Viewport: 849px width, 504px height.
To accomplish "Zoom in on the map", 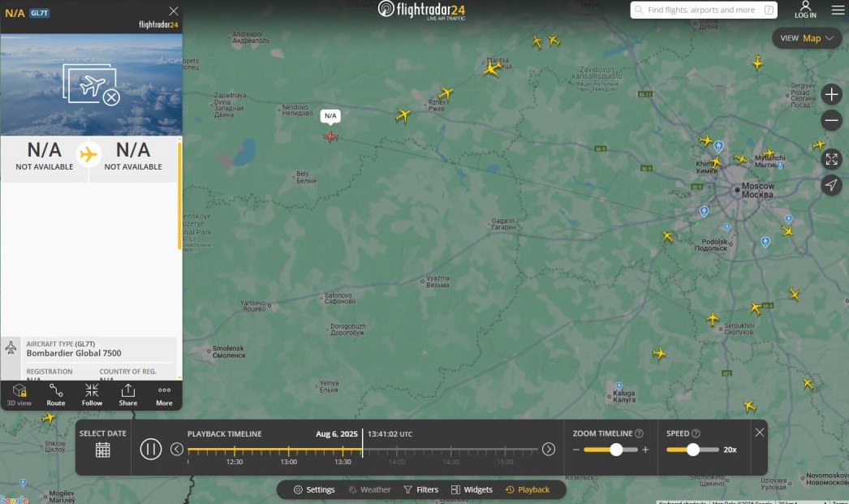I will tap(831, 94).
